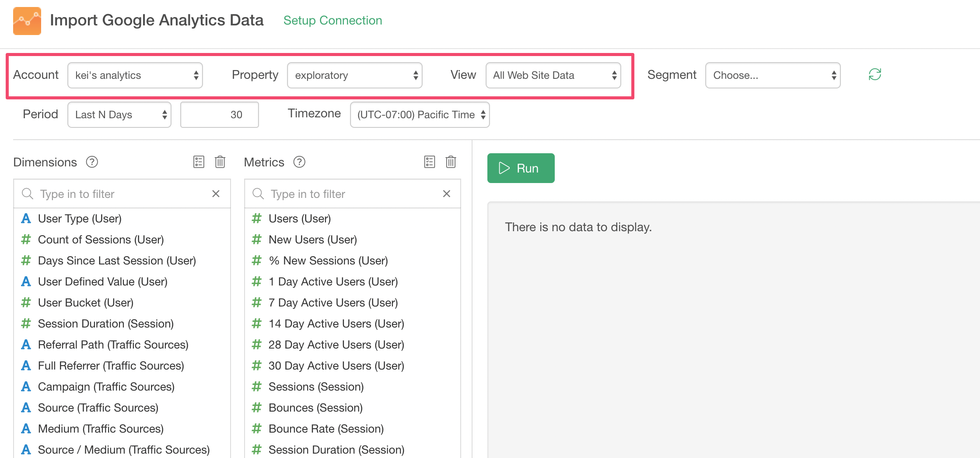Screen dimensions: 980x458
Task: Select the User Bucket (User) dimension
Action: 122,303
